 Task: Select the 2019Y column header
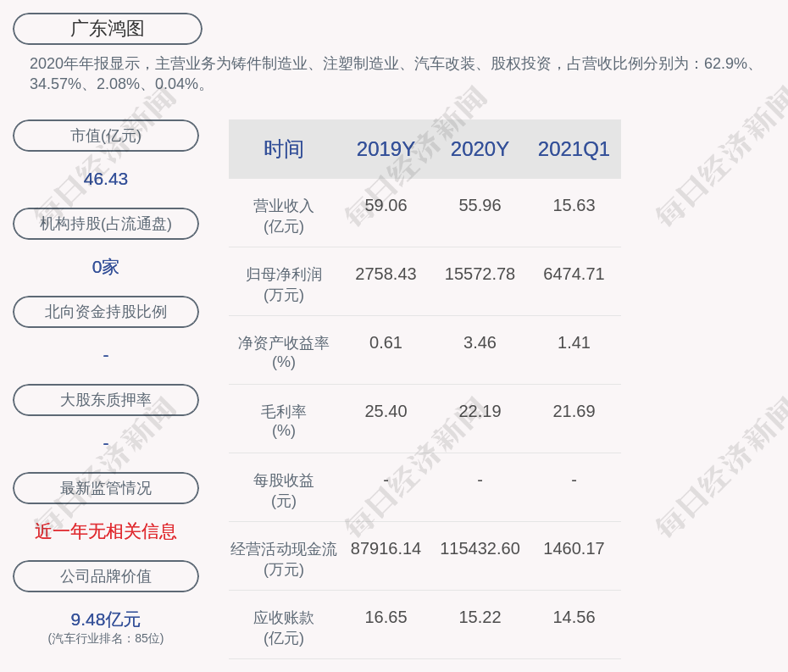click(386, 149)
